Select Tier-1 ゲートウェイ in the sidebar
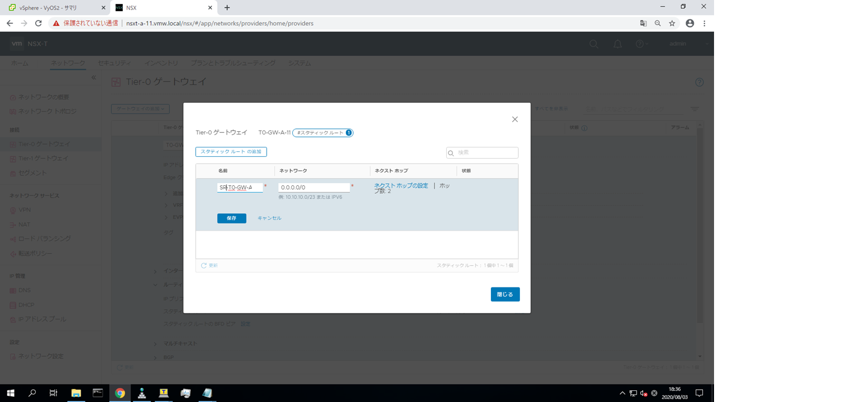868x402 pixels. point(44,159)
